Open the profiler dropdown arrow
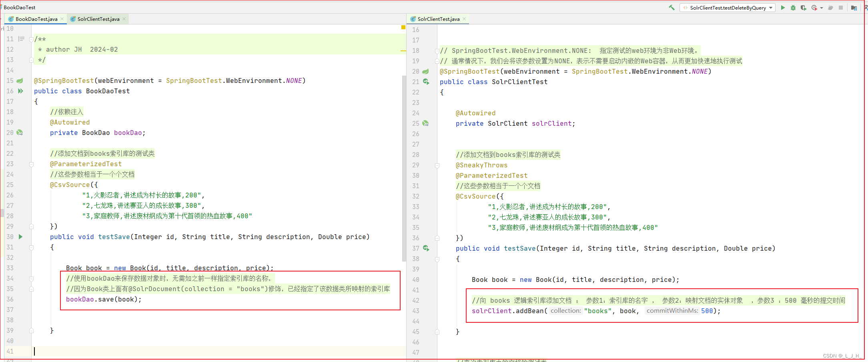868x362 pixels. (x=822, y=8)
